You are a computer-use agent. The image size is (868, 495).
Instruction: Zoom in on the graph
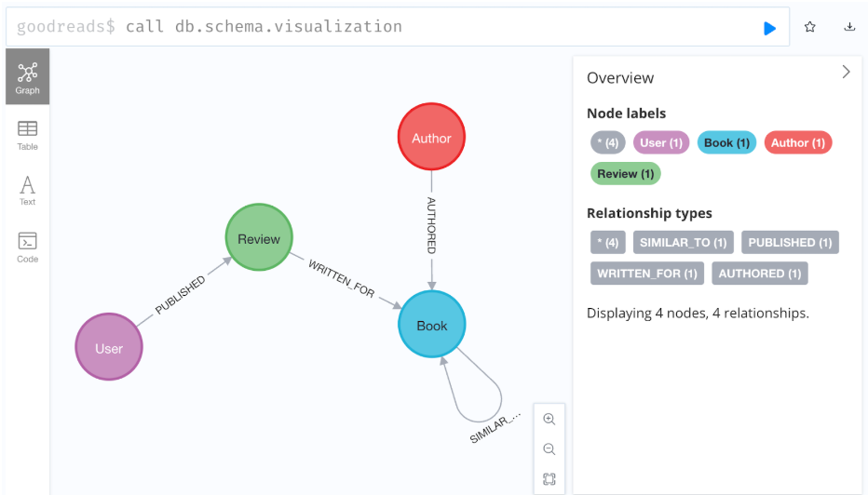click(549, 420)
